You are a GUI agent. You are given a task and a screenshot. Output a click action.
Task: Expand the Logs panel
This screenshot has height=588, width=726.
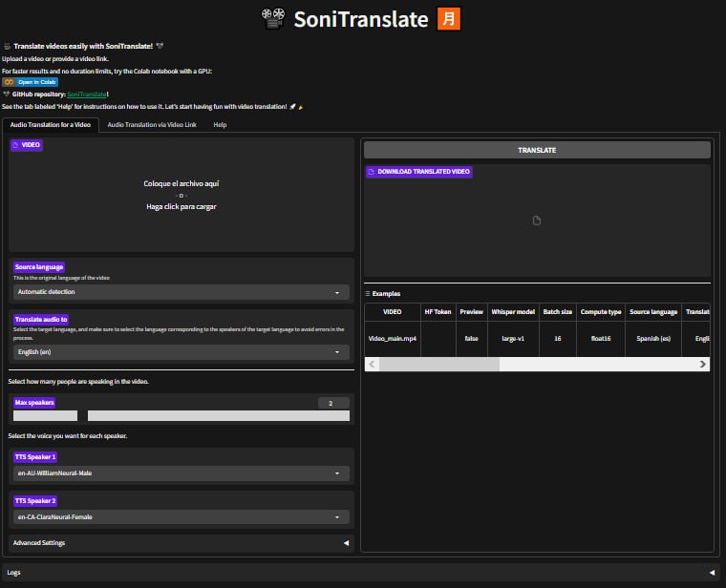pos(363,573)
